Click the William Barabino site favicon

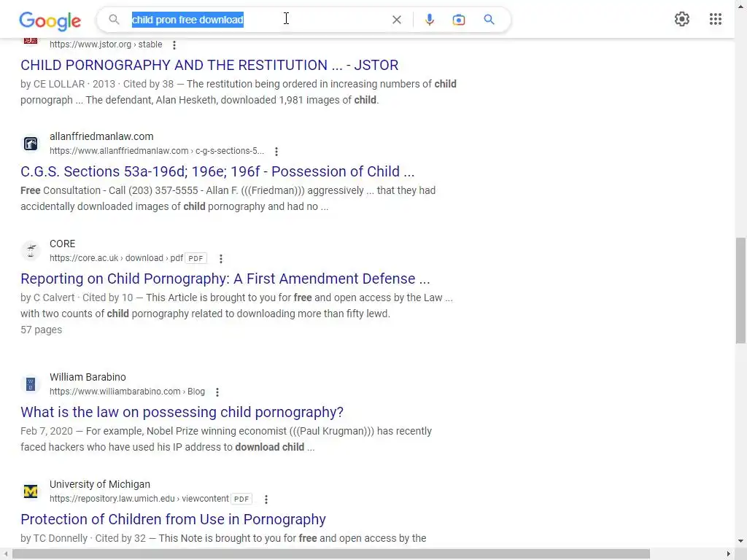click(x=31, y=384)
